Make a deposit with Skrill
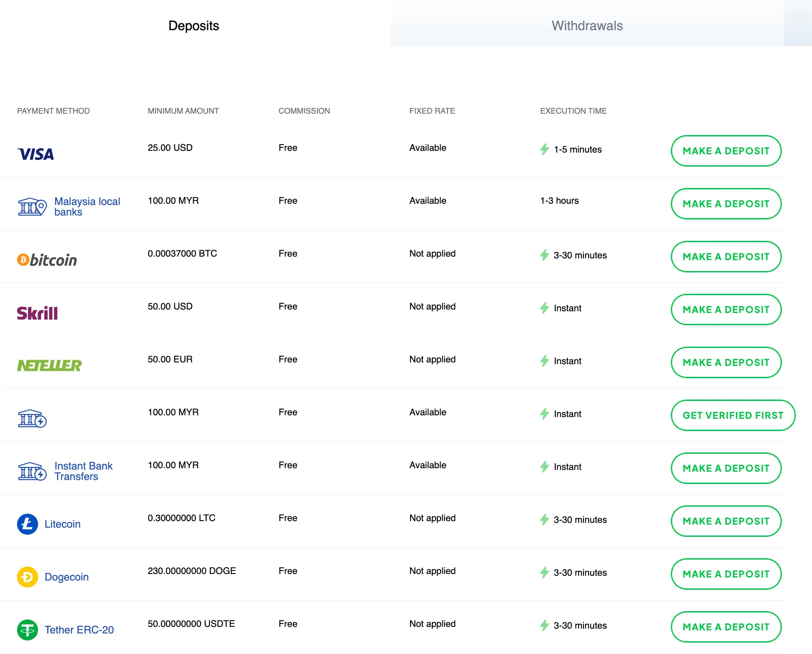Image resolution: width=812 pixels, height=654 pixels. [x=726, y=310]
